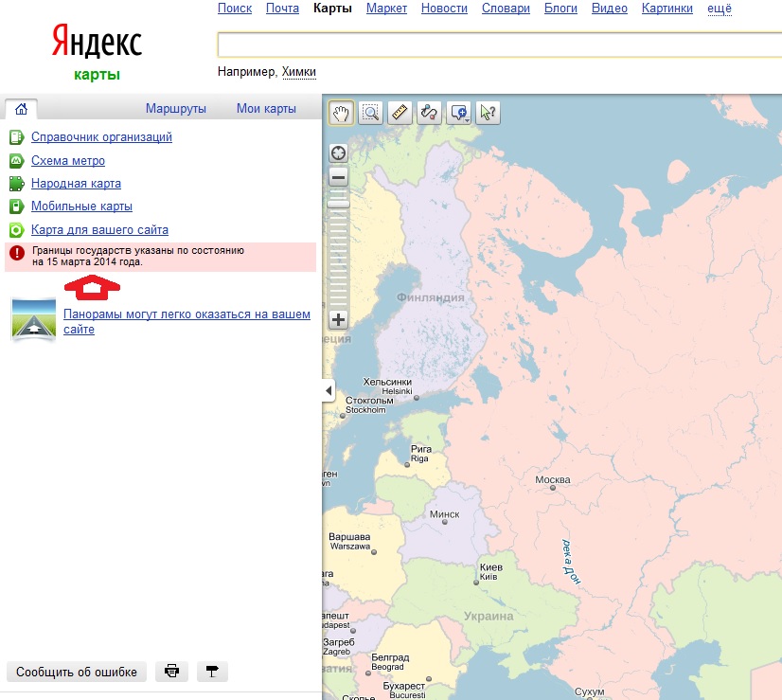This screenshot has width=782, height=700.
Task: Open the route drawing tool
Action: click(430, 113)
